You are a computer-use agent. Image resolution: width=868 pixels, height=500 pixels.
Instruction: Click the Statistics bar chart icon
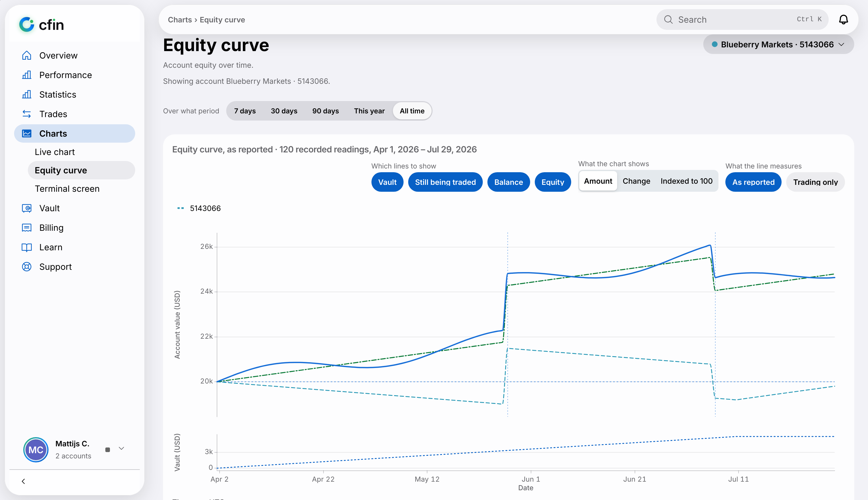(26, 94)
